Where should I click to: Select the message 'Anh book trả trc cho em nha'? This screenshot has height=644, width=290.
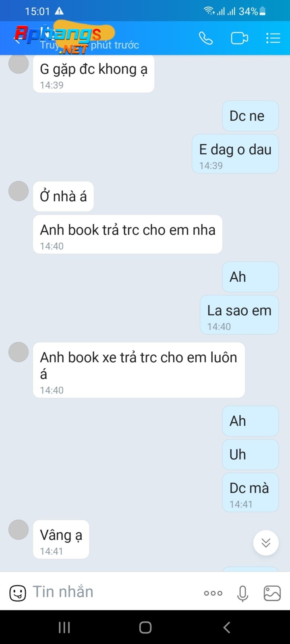click(128, 234)
